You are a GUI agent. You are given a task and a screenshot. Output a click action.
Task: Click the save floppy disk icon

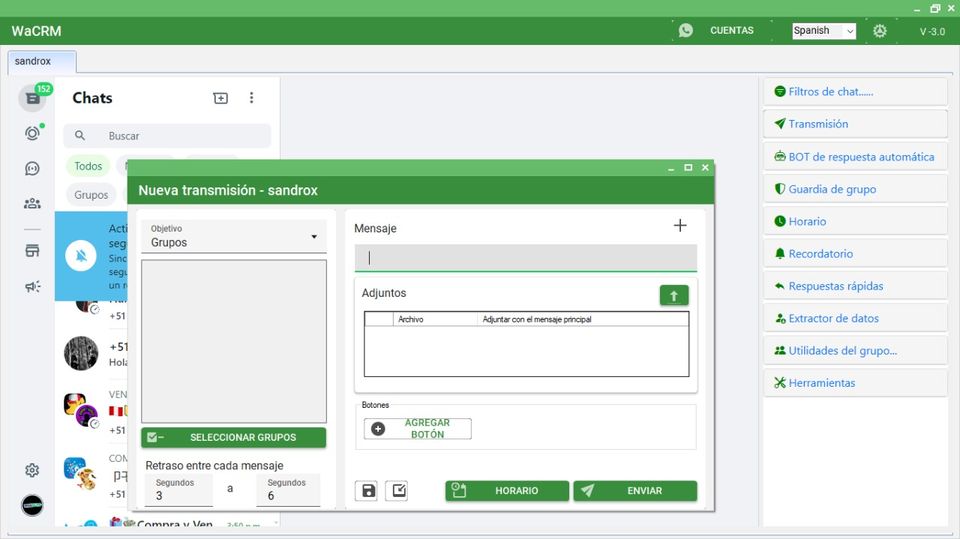tap(366, 491)
